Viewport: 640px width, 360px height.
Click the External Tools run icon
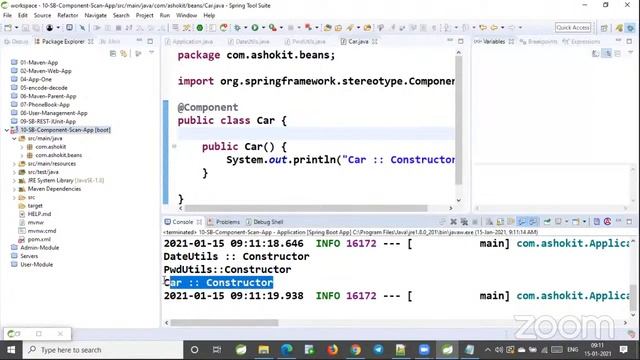coord(272,28)
